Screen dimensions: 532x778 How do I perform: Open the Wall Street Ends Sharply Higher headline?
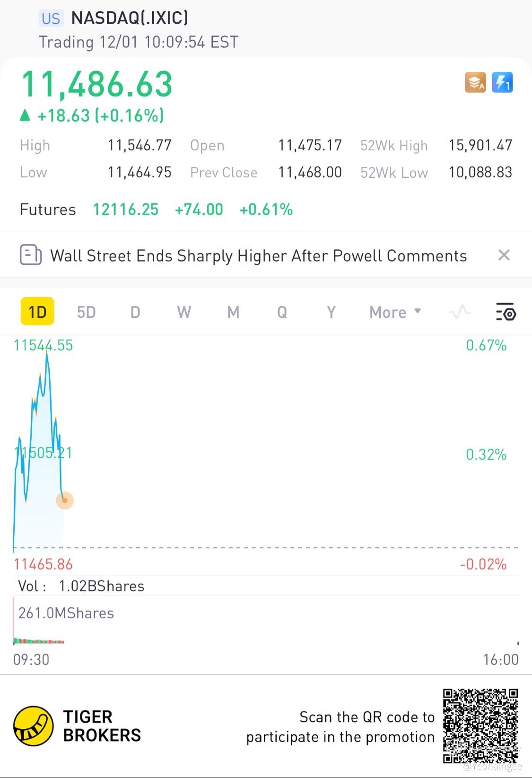[x=259, y=255]
